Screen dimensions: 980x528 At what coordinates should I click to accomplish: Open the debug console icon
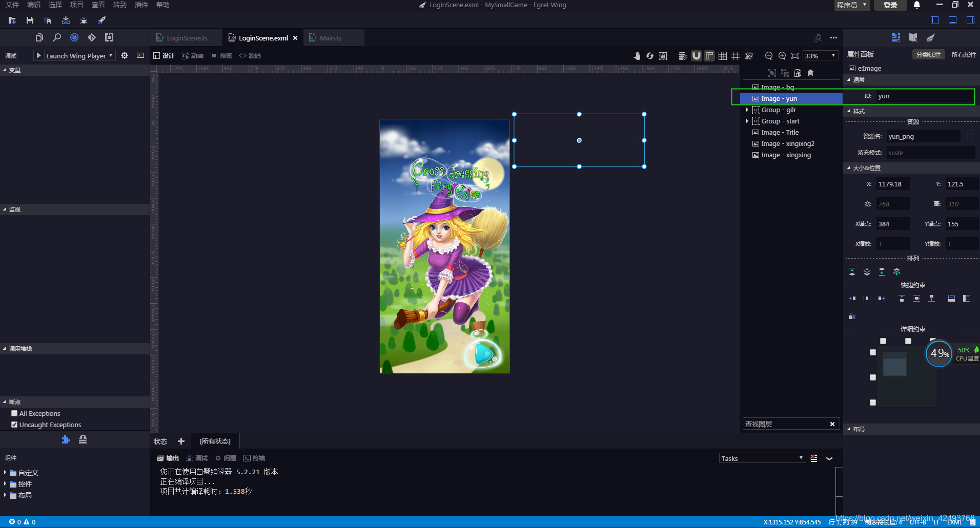140,55
